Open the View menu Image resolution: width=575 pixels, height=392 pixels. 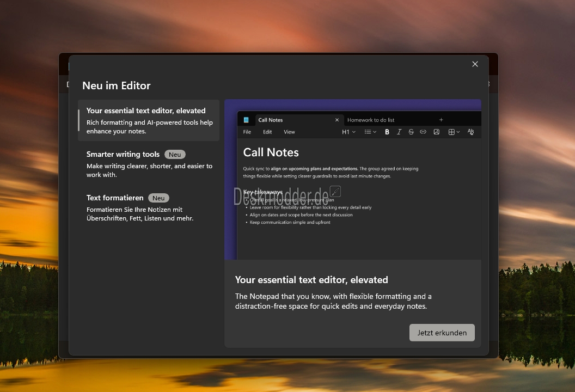[289, 132]
